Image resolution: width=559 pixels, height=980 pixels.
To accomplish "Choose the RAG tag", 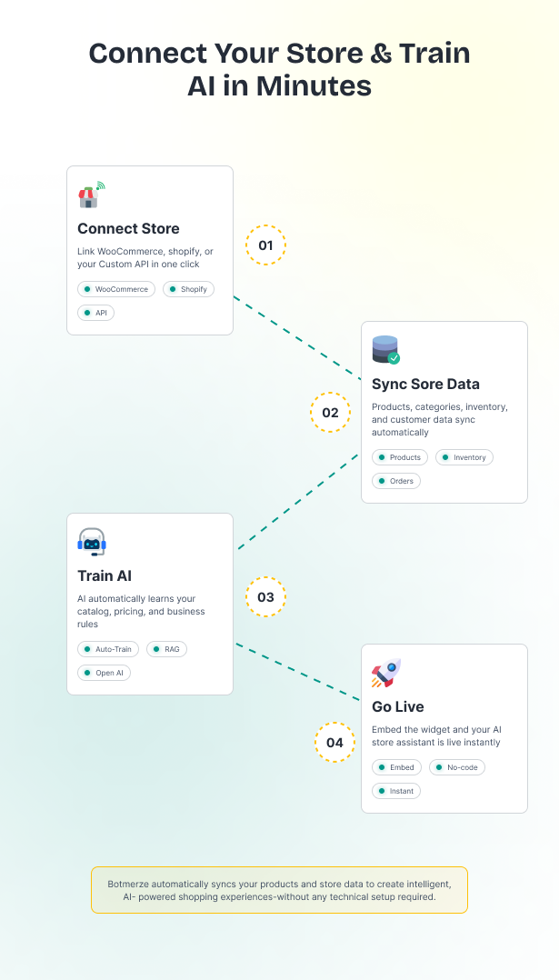I will [166, 649].
